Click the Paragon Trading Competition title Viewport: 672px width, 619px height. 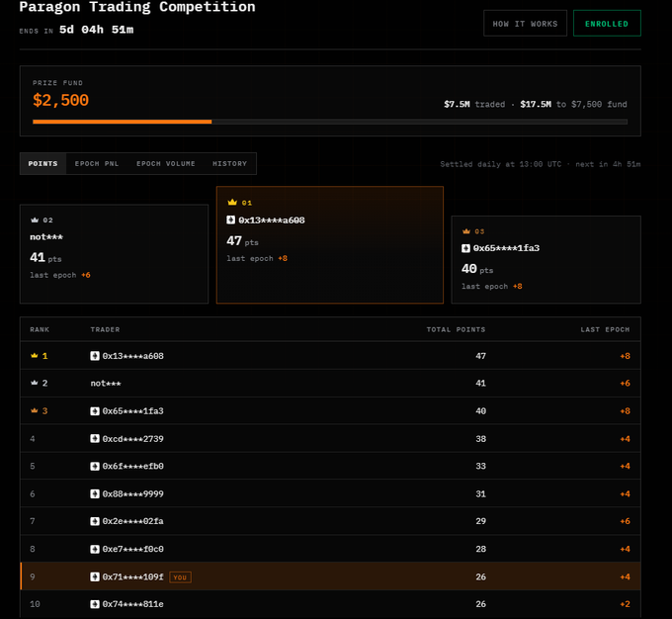click(x=137, y=7)
